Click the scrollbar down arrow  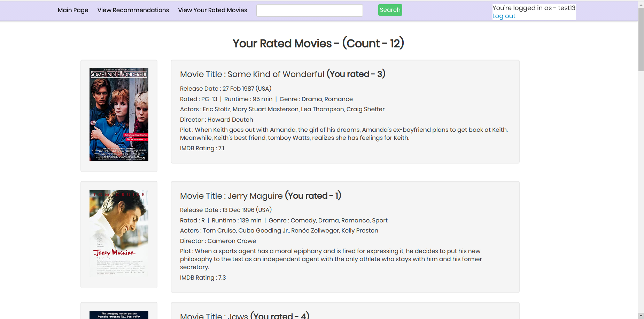point(641,315)
